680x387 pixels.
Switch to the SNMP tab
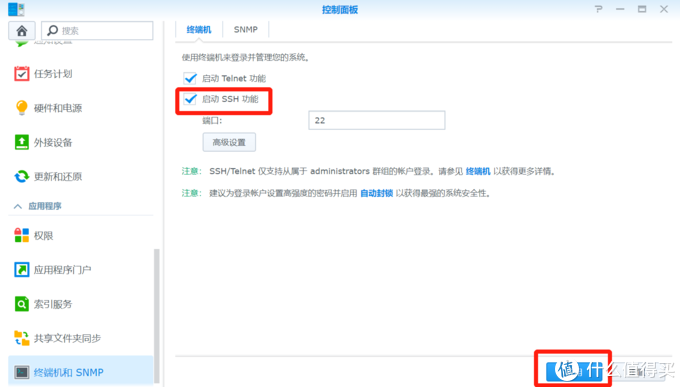pyautogui.click(x=245, y=30)
